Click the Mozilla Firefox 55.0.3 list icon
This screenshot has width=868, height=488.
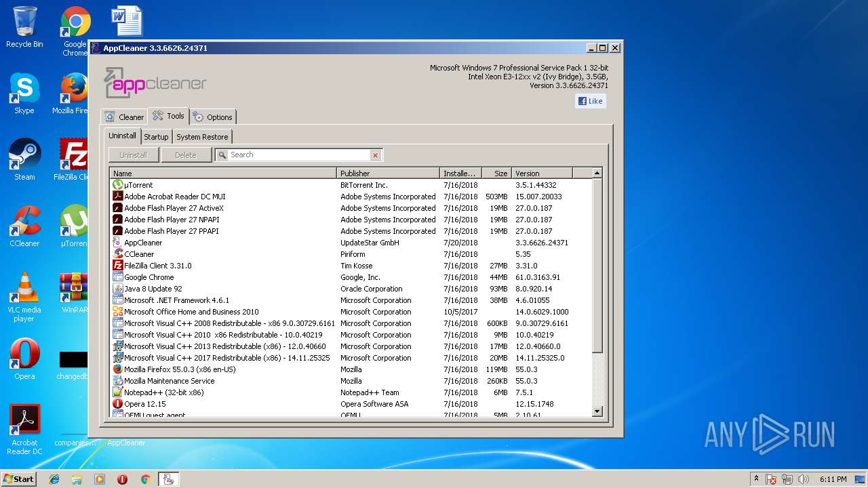click(118, 369)
